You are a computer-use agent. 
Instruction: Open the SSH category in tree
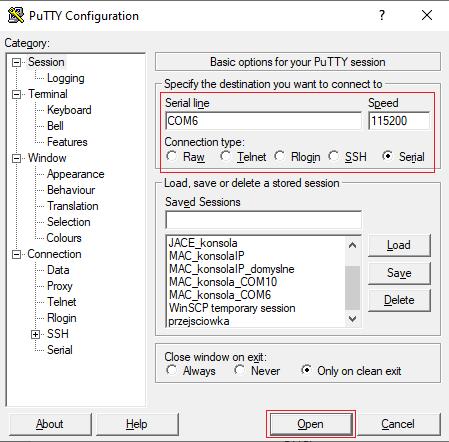click(58, 334)
